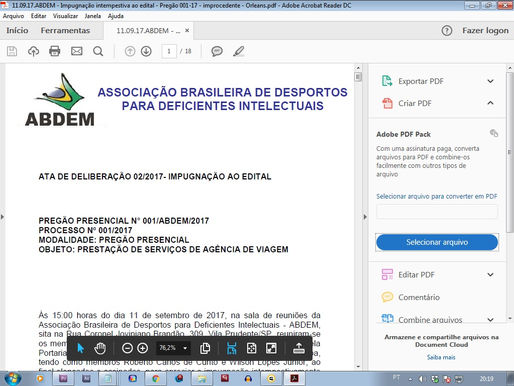The width and height of the screenshot is (514, 386).
Task: Open the help question mark icon
Action: pyautogui.click(x=447, y=31)
